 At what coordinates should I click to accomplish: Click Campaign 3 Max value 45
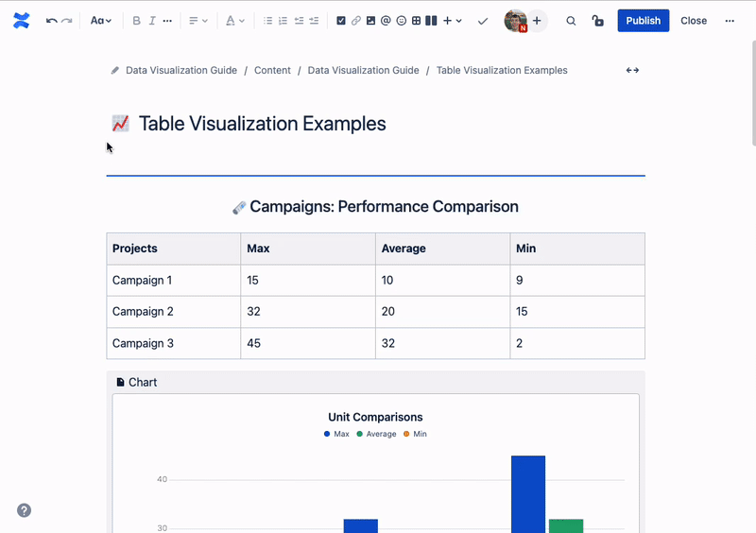click(x=308, y=343)
